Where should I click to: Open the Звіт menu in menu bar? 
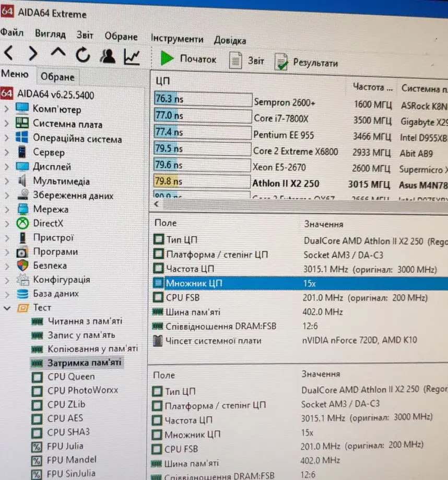tap(85, 35)
